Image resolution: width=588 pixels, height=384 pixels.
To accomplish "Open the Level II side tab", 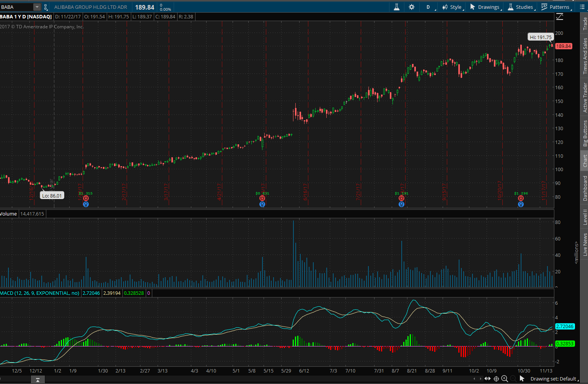I will tap(585, 217).
